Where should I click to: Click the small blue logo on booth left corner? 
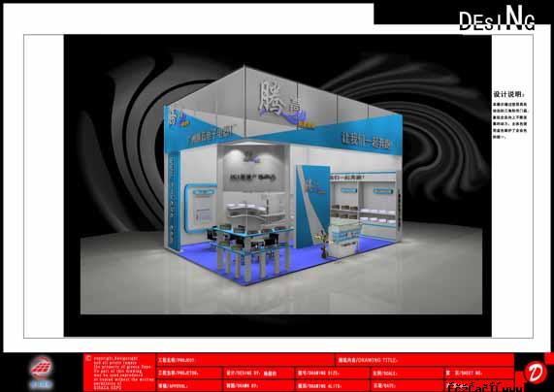[x=175, y=116]
